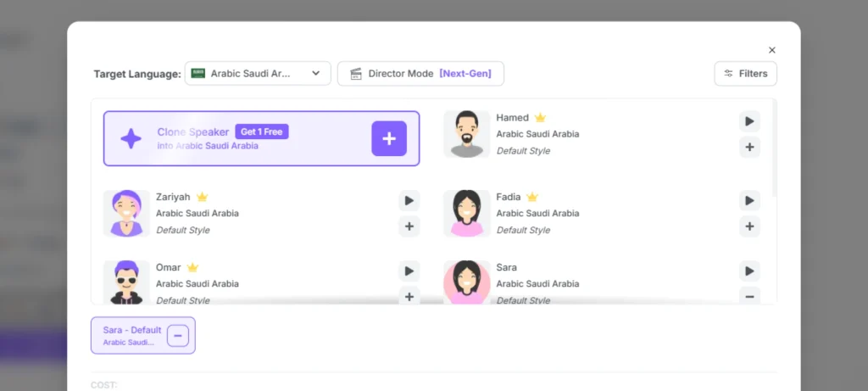This screenshot has height=391, width=868.
Task: Select Hamed avatar thumbnail
Action: point(467,134)
